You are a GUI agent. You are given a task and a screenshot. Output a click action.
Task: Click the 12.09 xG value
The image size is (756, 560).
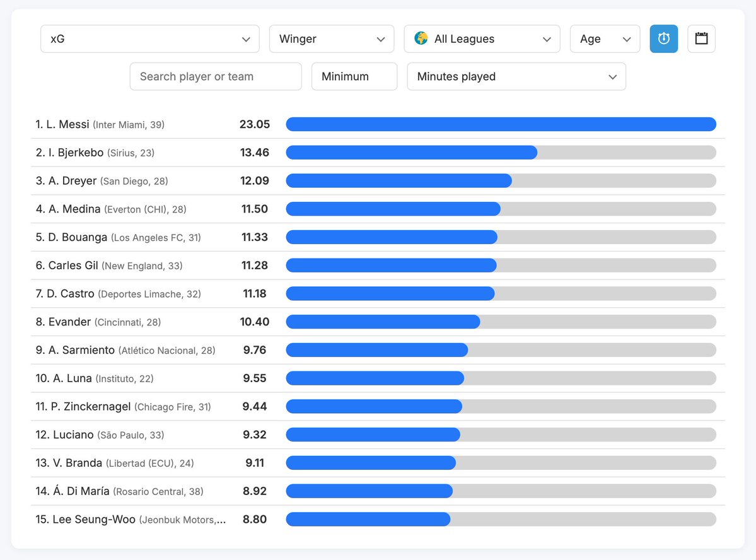[x=255, y=181]
